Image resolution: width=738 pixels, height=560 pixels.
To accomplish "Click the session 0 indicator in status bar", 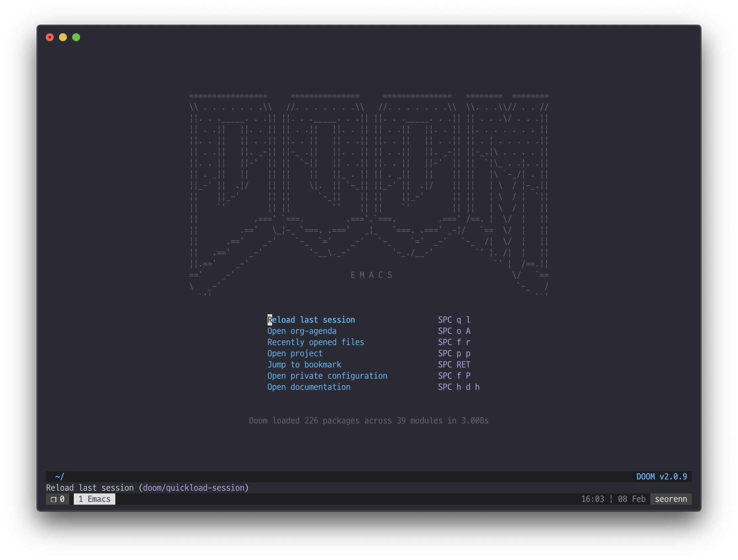I will coord(58,499).
